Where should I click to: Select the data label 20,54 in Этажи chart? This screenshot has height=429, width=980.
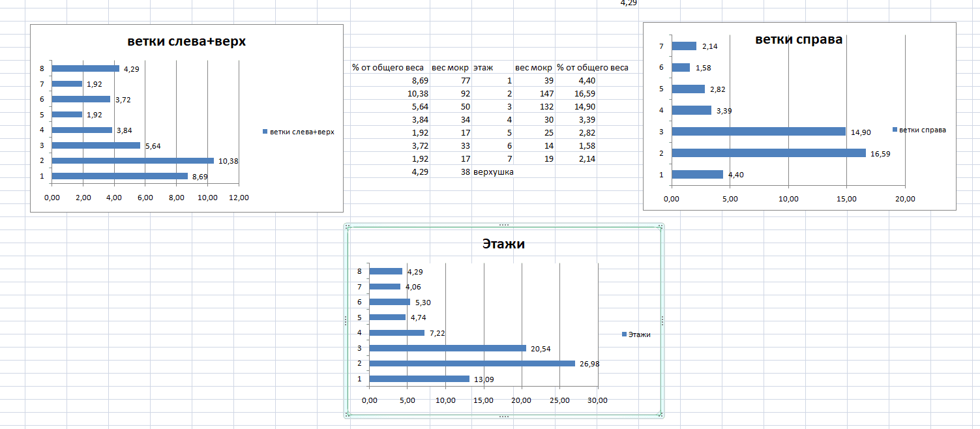pos(541,349)
